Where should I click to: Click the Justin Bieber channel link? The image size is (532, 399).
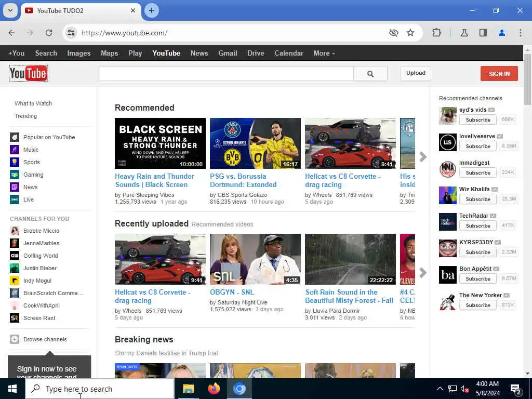pos(40,268)
